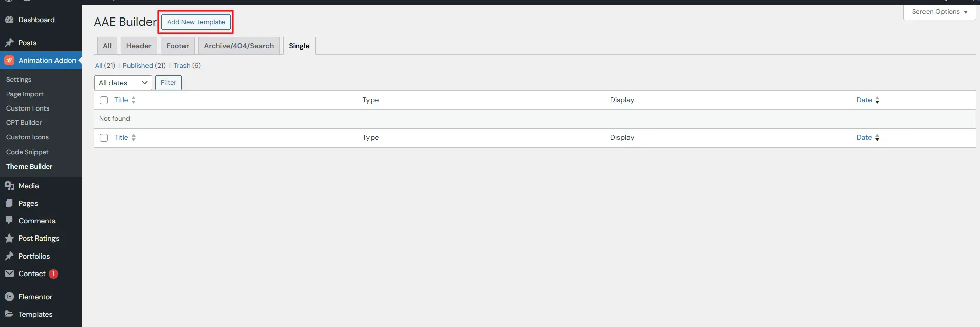
Task: Open Custom Fonts submenu item
Action: 28,108
